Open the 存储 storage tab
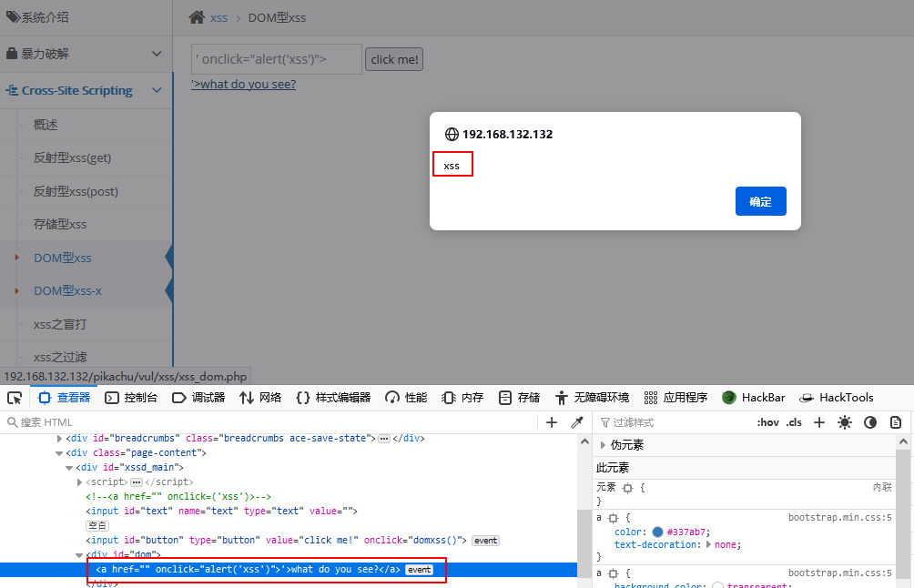914x588 pixels. (x=520, y=398)
